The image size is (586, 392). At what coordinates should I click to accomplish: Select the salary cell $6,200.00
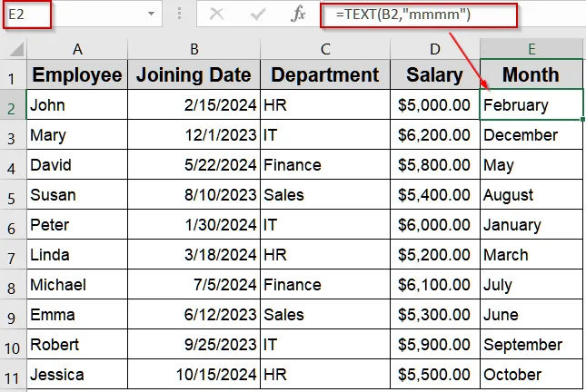(x=435, y=135)
